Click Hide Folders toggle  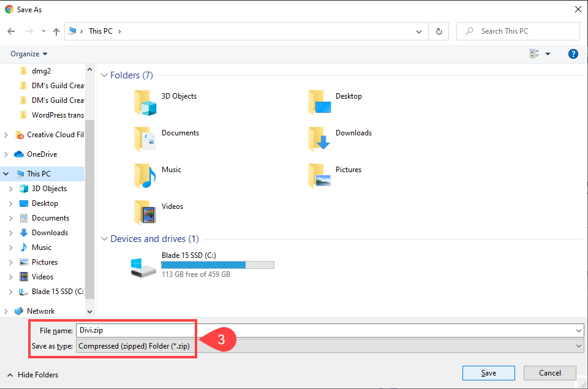coord(32,374)
